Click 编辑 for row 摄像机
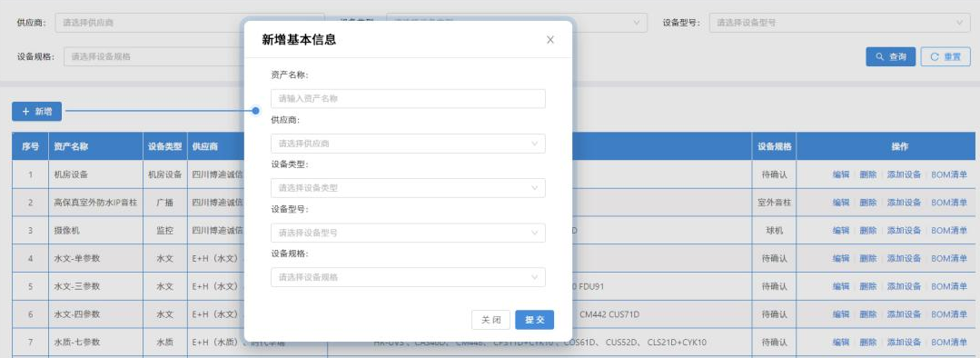This screenshot has width=980, height=358. click(841, 231)
